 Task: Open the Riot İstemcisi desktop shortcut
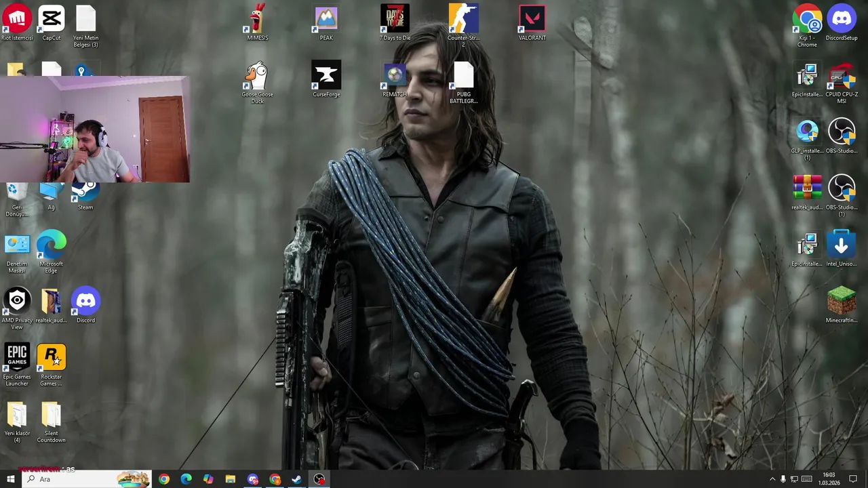pos(17,22)
